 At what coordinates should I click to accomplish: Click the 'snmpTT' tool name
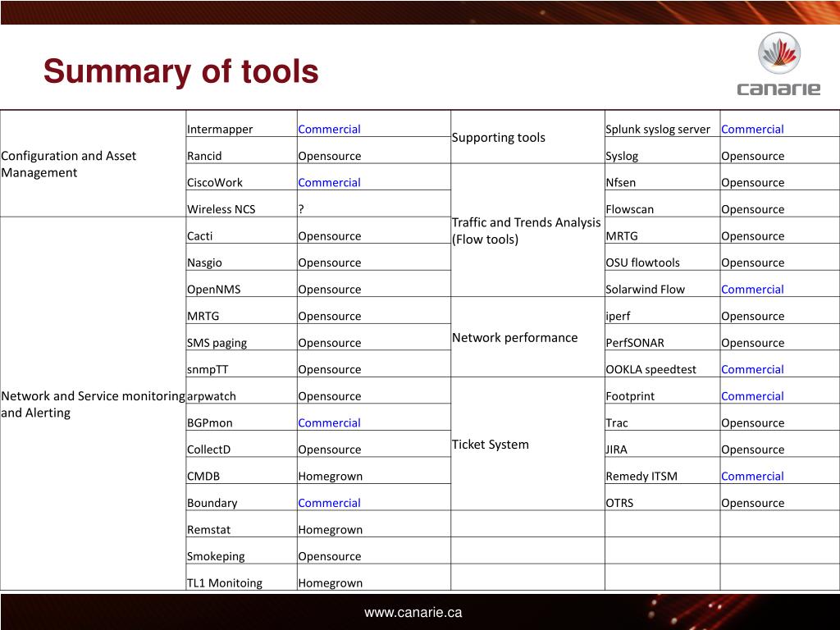tap(208, 370)
